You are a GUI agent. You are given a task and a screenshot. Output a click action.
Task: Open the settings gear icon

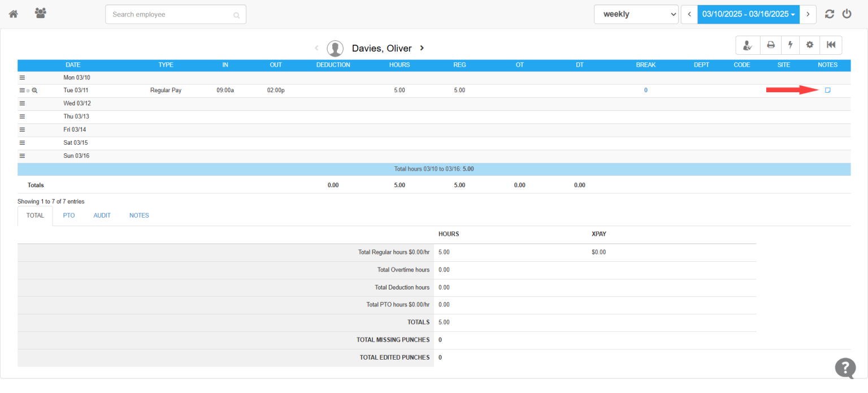point(809,45)
